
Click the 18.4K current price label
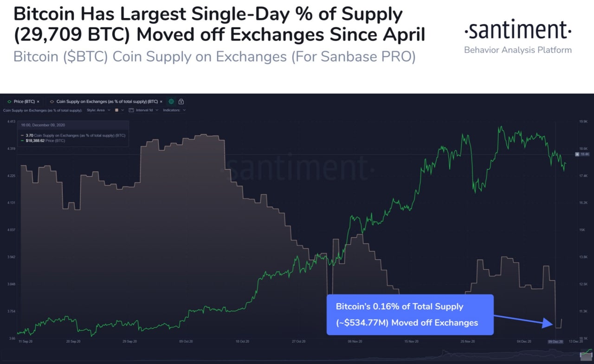584,154
